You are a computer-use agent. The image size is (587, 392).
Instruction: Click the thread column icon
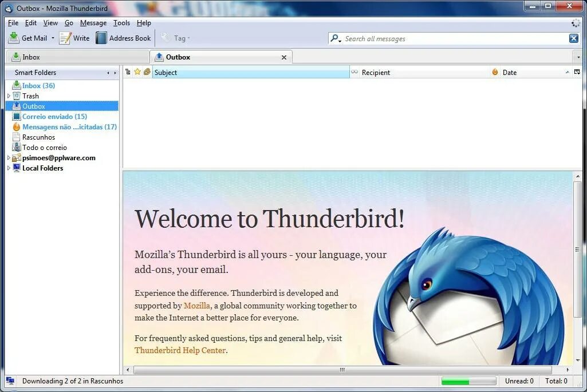click(x=128, y=72)
